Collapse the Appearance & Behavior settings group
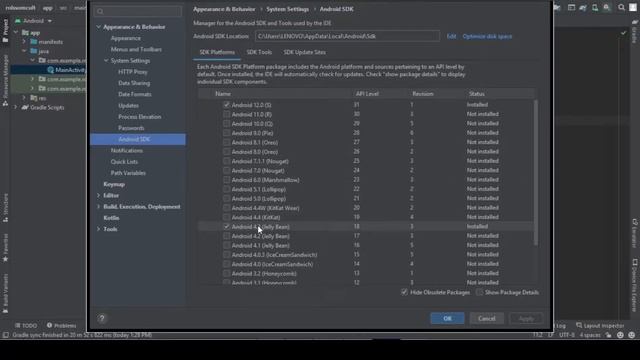This screenshot has width=640, height=360. tap(98, 27)
